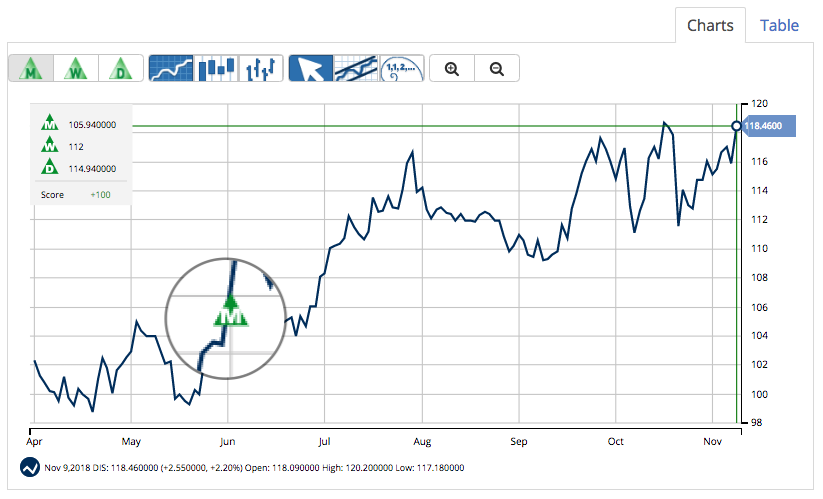Click the 110 price axis label
823x499 pixels.
pos(759,248)
